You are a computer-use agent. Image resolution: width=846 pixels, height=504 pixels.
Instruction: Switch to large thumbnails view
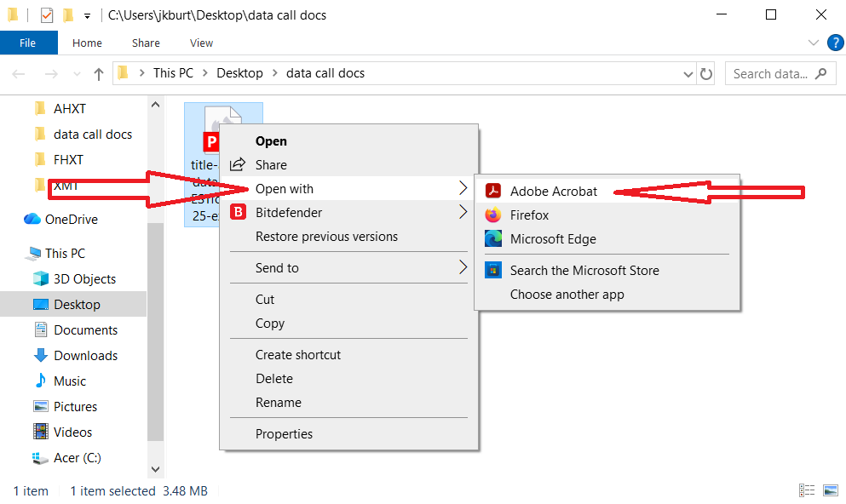tap(830, 490)
